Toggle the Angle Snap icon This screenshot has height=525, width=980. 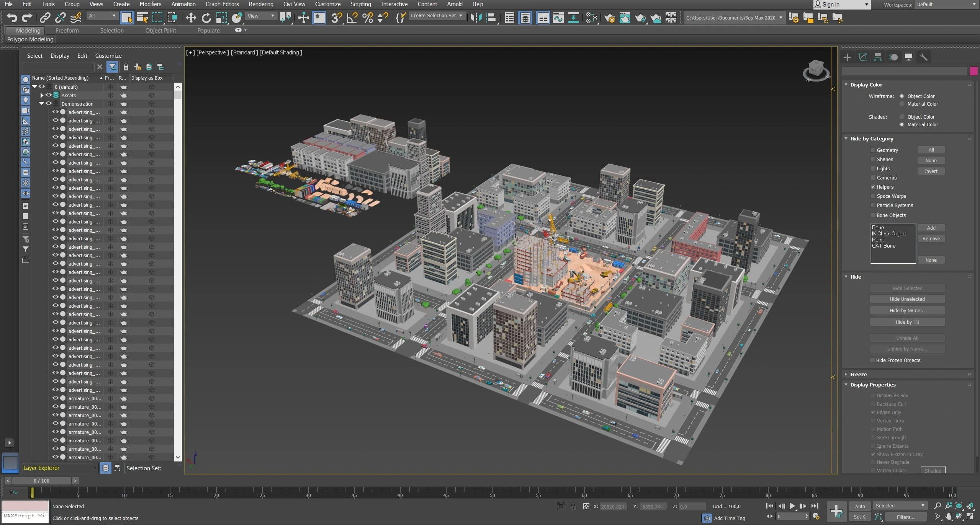coord(352,18)
